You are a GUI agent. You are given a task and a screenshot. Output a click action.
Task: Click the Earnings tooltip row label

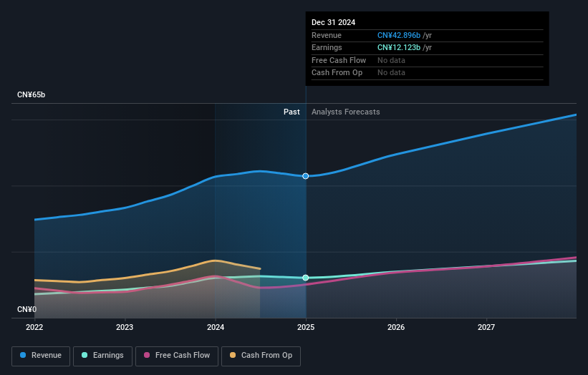pyautogui.click(x=327, y=47)
